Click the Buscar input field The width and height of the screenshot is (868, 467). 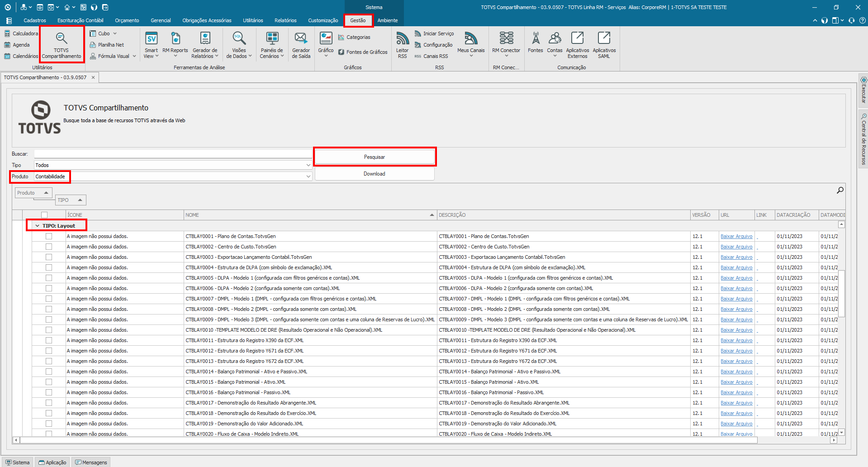(173, 154)
